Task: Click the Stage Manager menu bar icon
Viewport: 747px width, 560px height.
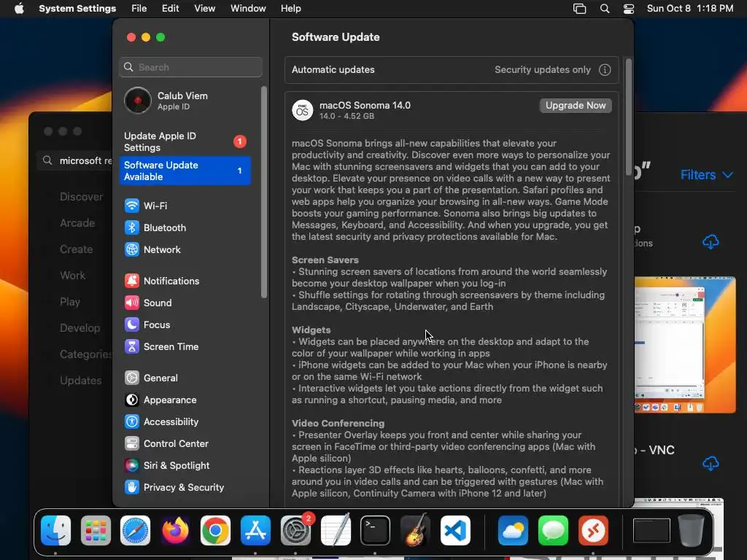Action: point(580,9)
